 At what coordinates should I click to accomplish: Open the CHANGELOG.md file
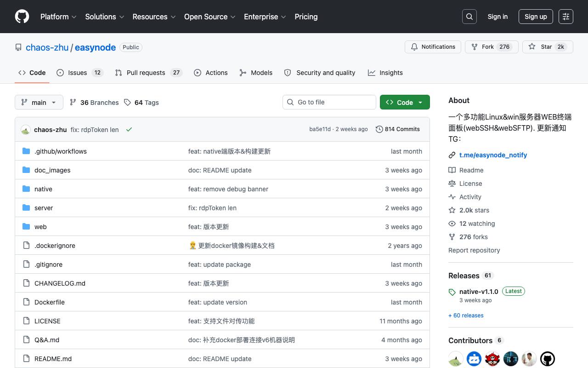click(x=60, y=283)
